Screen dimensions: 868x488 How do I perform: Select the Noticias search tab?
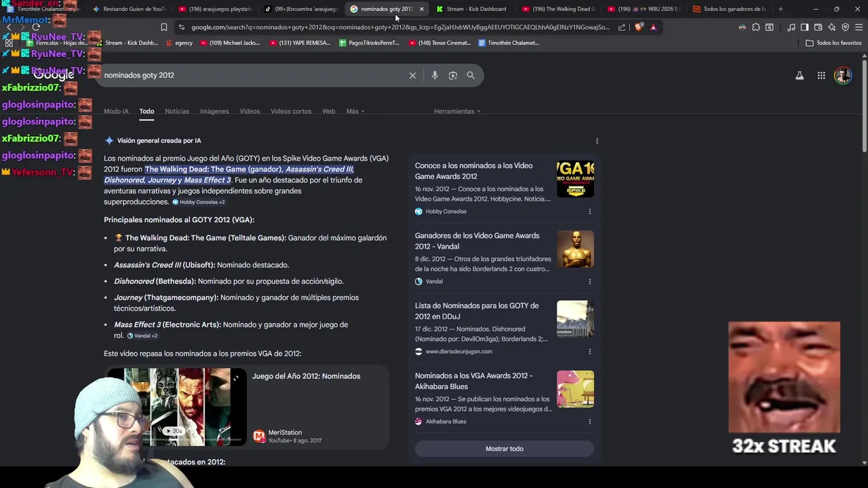click(x=177, y=111)
